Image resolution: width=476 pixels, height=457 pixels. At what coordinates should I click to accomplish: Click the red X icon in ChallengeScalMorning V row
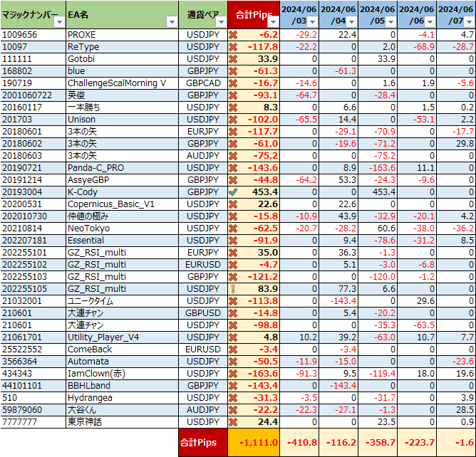coord(233,83)
